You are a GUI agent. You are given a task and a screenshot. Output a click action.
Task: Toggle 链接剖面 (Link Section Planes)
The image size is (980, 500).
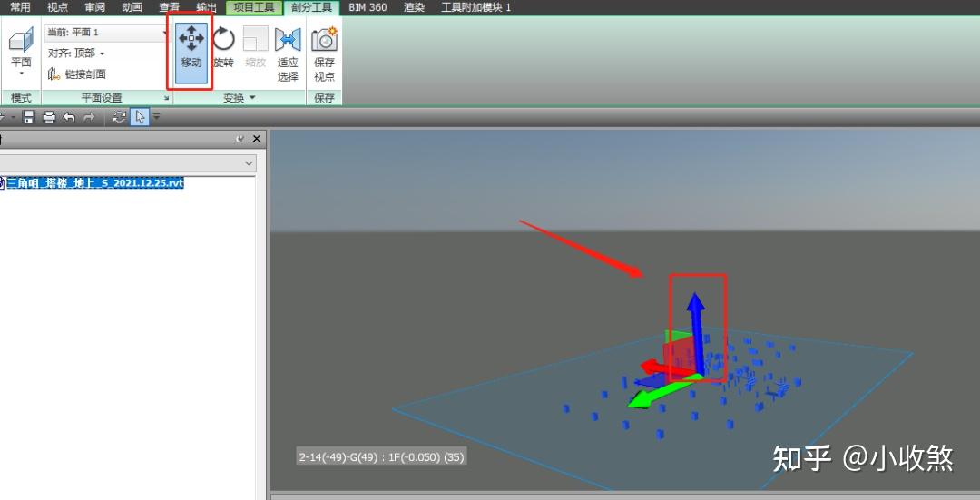coord(77,74)
